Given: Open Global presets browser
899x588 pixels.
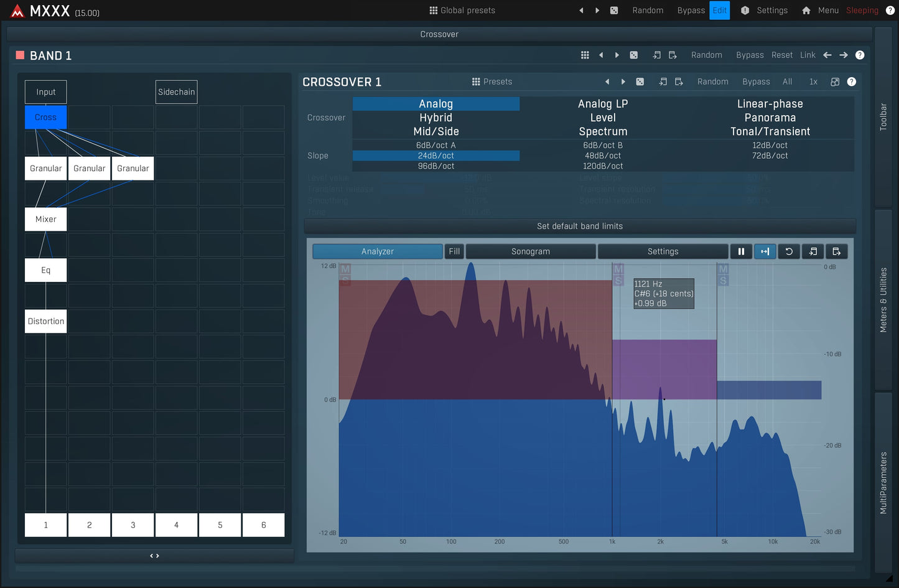Looking at the screenshot, I should [462, 11].
